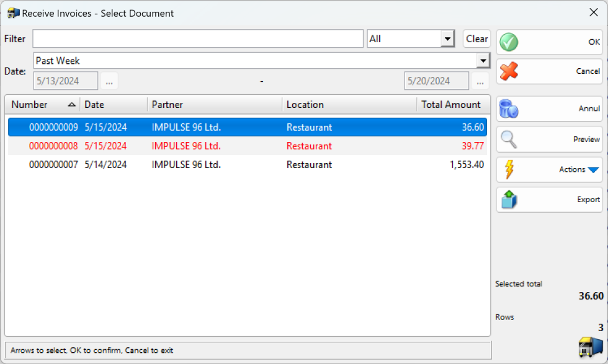Open the All filter type dropdown
Screen dimensions: 608x364
click(447, 39)
